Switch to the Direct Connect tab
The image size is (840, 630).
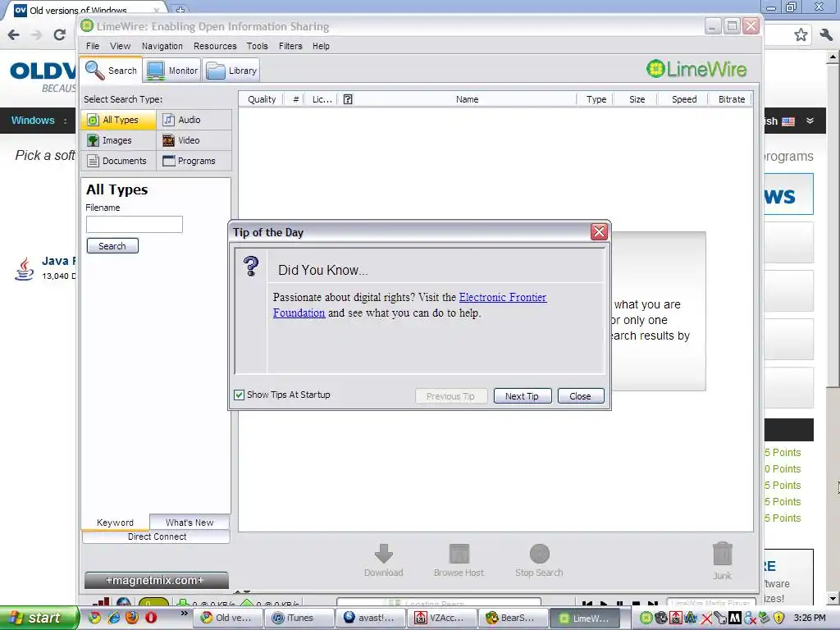(x=157, y=536)
